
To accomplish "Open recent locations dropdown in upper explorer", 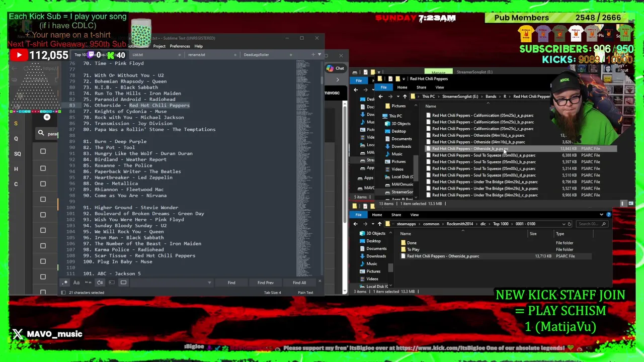I will click(397, 97).
